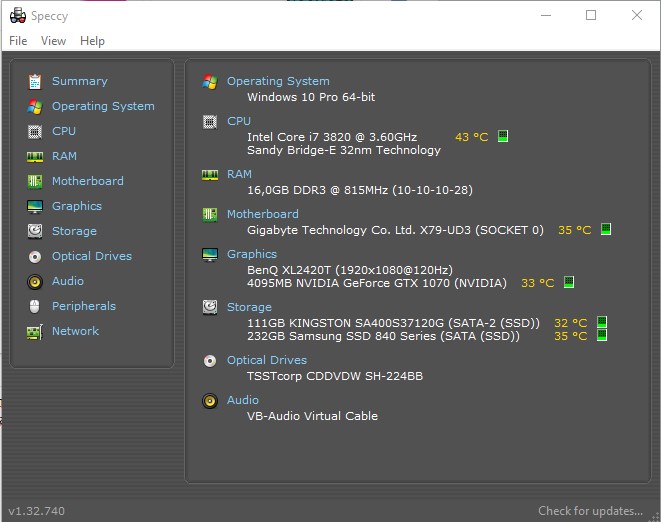Click the Kingston 32 °C temperature value
This screenshot has height=522, width=661.
coord(570,323)
